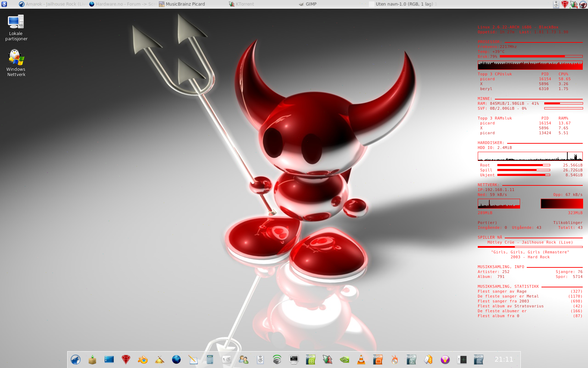The image size is (588, 368).
Task: Open OpenOffice Impress orange icon in dock
Action: (x=378, y=360)
